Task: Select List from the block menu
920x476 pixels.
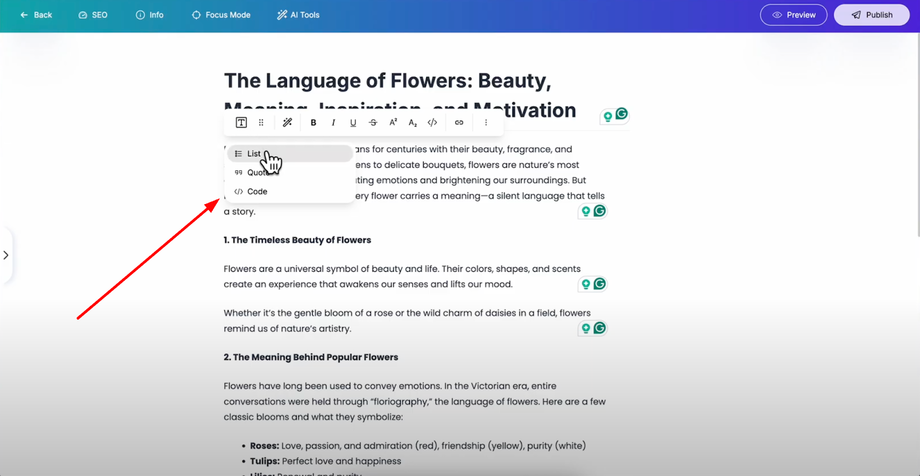Action: click(254, 154)
